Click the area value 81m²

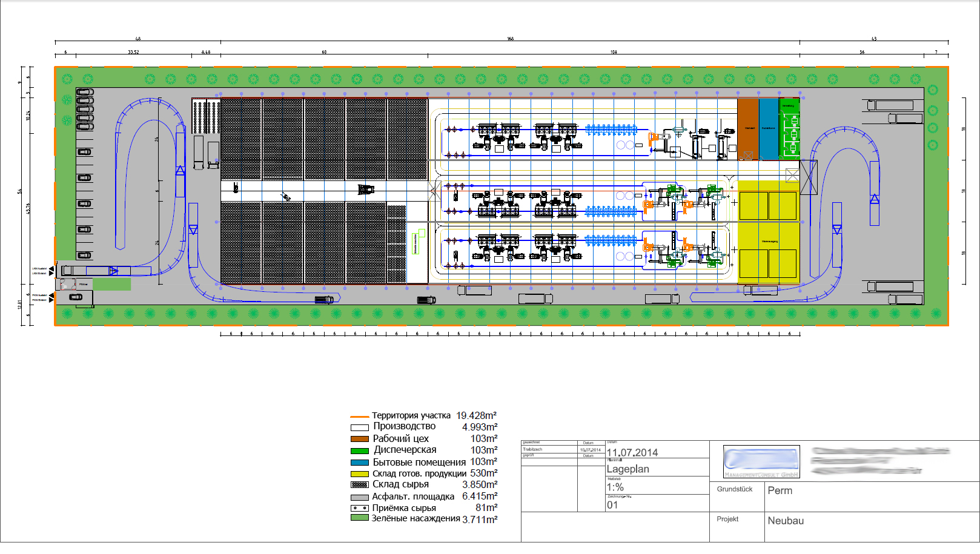coord(486,507)
